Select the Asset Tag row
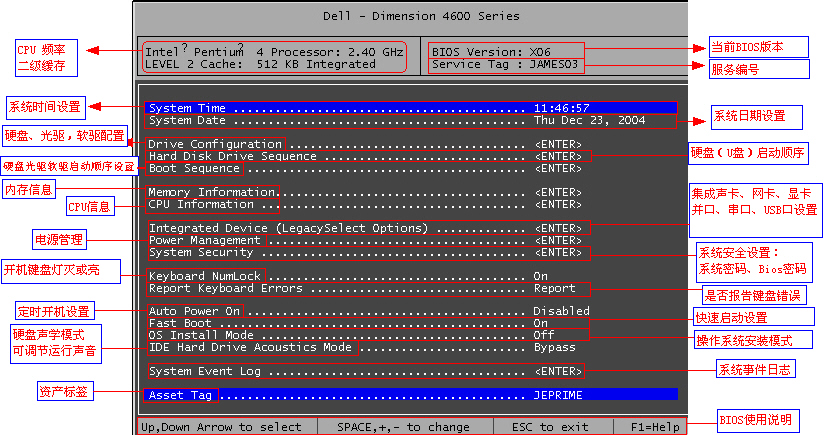 pos(411,395)
